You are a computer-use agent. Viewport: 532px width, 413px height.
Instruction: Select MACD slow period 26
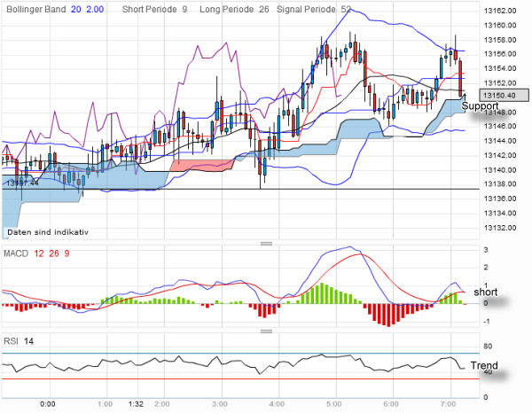pos(54,253)
